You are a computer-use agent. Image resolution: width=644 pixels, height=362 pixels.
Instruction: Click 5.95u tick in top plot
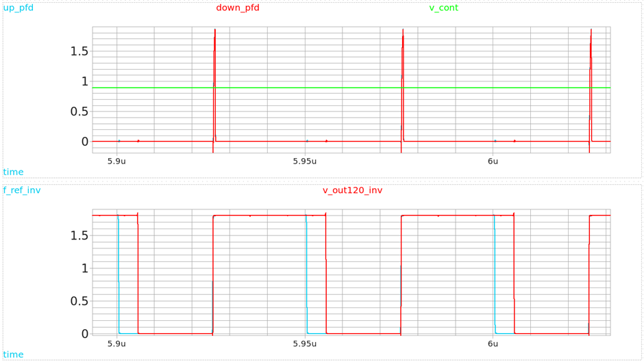coord(305,161)
